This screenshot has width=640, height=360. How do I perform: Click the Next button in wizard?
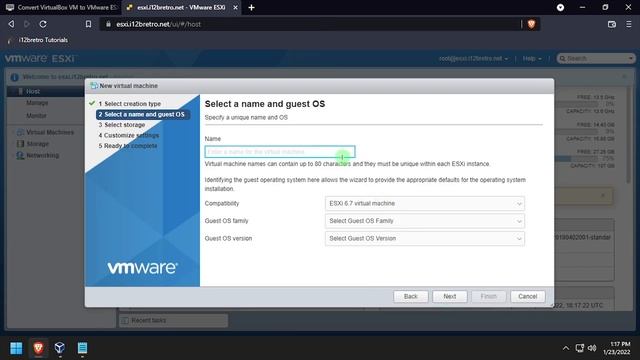click(x=449, y=296)
